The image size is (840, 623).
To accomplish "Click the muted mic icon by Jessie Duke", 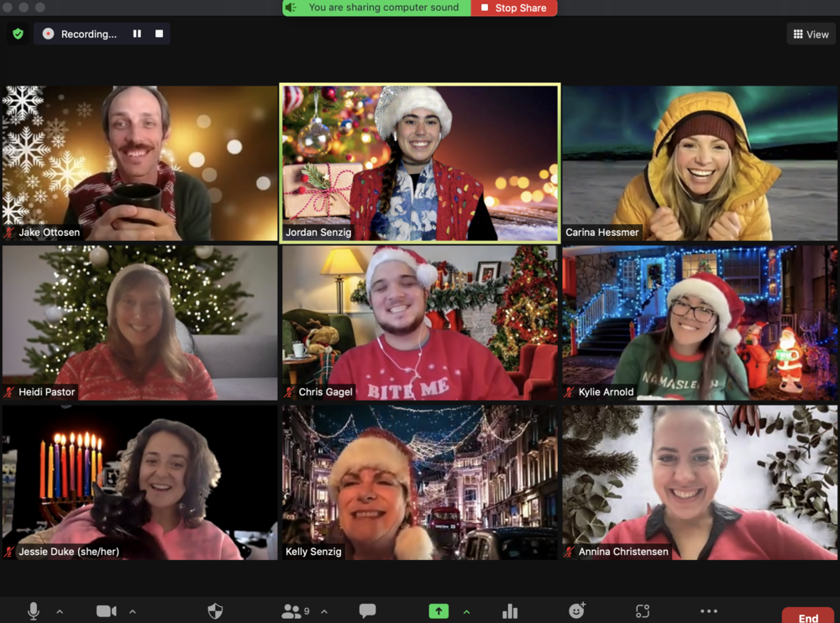I will (9, 552).
